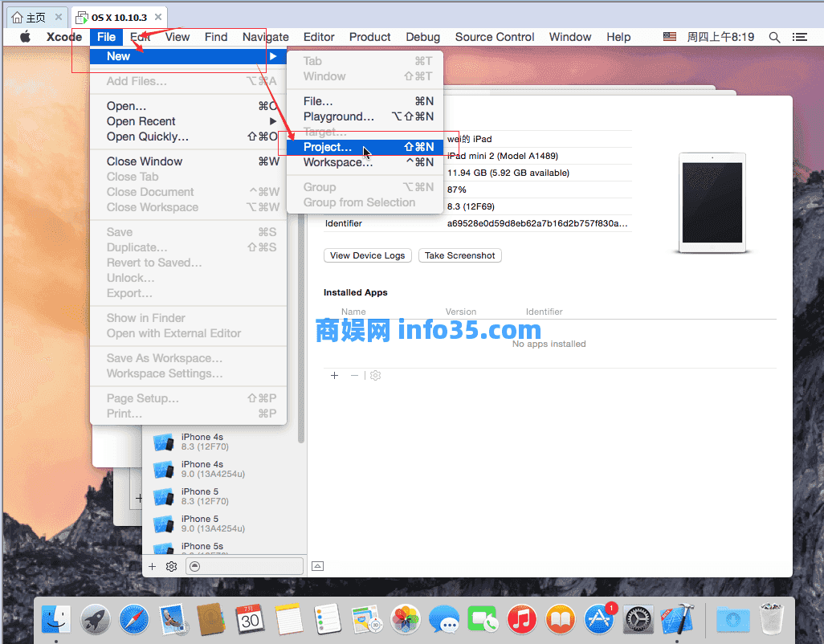Choose Project… from the New submenu
The height and width of the screenshot is (644, 824).
click(x=365, y=147)
